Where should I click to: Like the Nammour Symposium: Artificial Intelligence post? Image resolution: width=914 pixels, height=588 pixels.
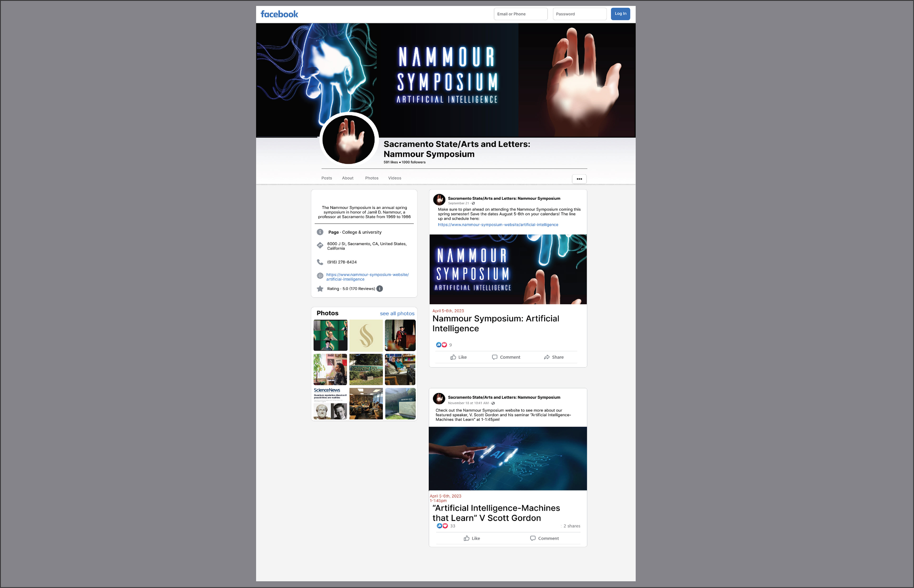tap(458, 357)
